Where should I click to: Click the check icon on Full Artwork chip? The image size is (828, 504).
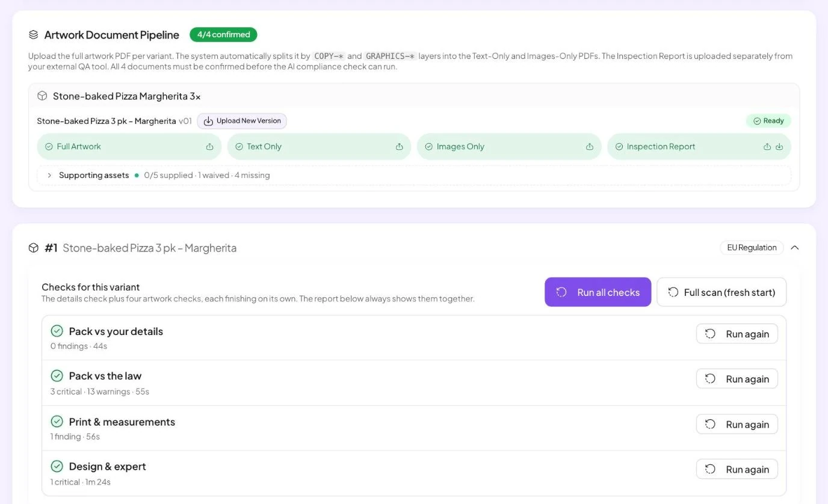click(49, 147)
